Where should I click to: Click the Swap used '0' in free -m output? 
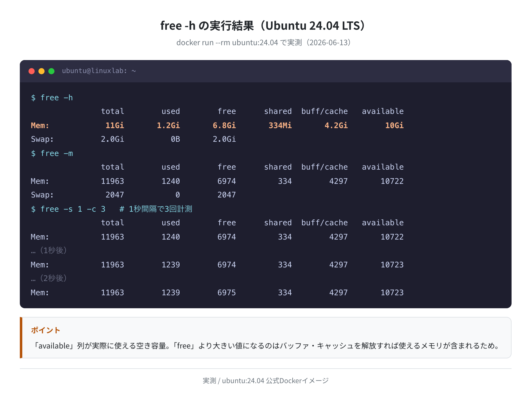pos(178,195)
